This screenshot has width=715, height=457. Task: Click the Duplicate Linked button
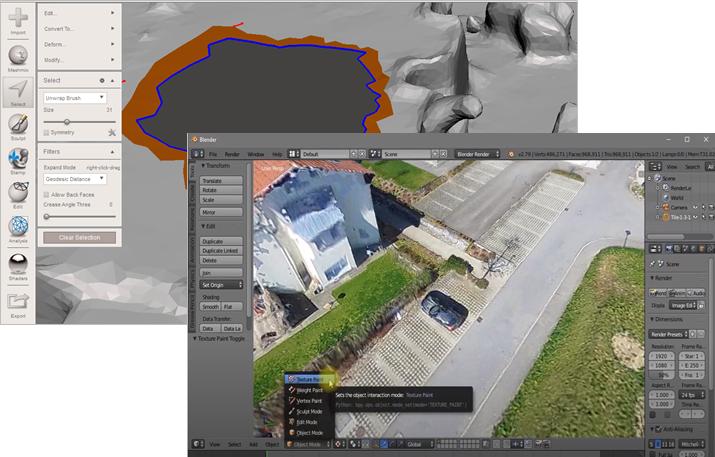coord(221,251)
